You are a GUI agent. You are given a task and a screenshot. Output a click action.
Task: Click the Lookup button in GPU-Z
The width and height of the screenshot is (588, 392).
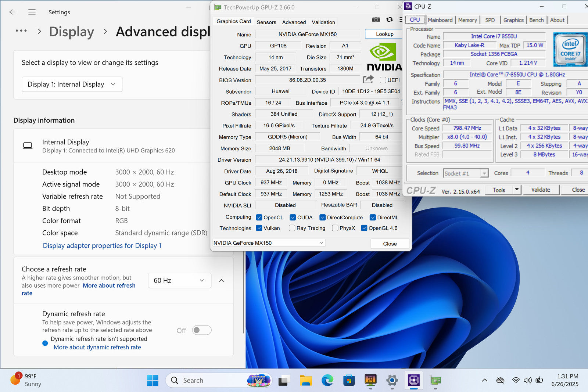[x=384, y=34]
